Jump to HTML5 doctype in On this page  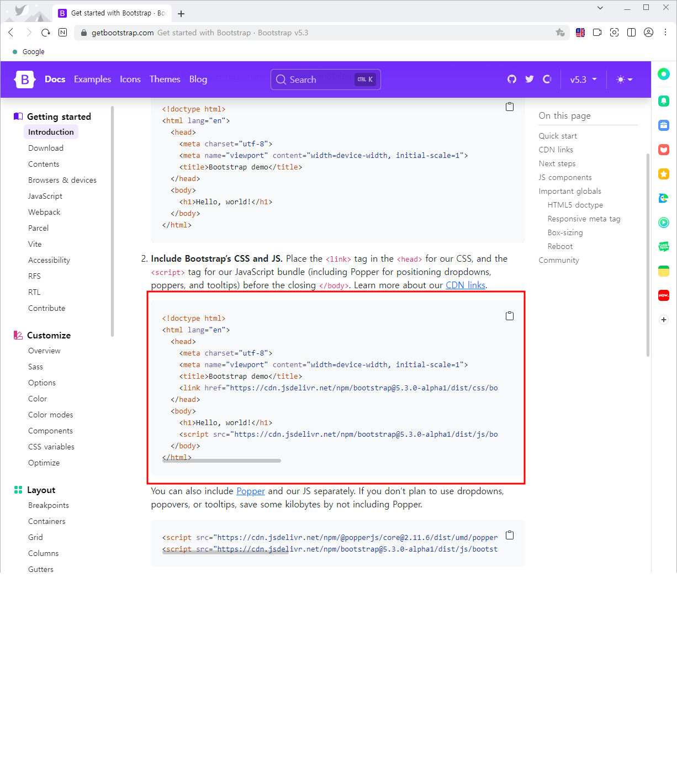pos(575,205)
